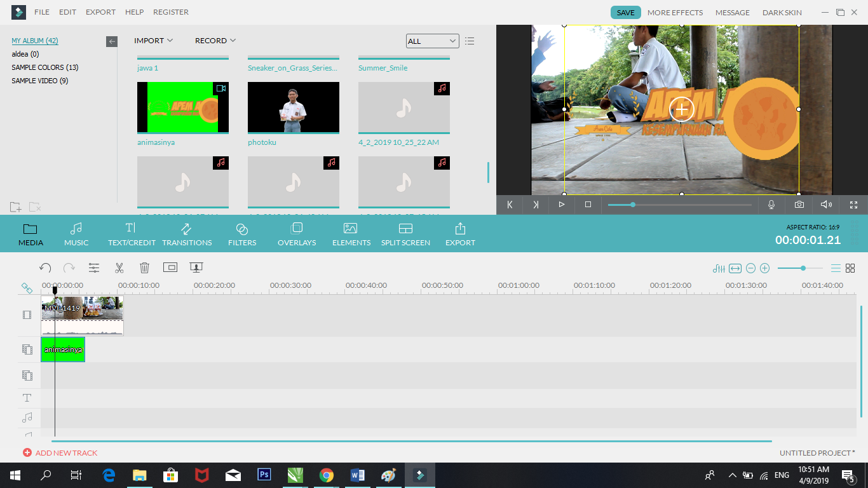Select the Split (scissors) tool in timeline toolbar

point(119,268)
